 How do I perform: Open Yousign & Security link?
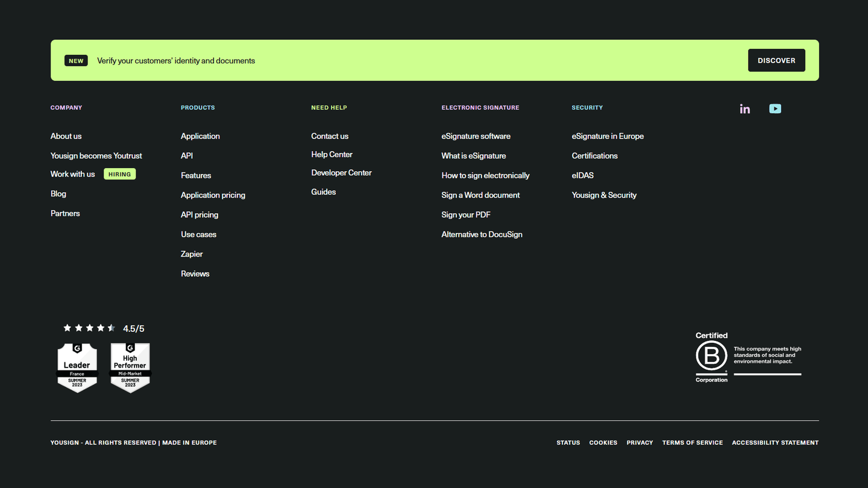tap(604, 195)
